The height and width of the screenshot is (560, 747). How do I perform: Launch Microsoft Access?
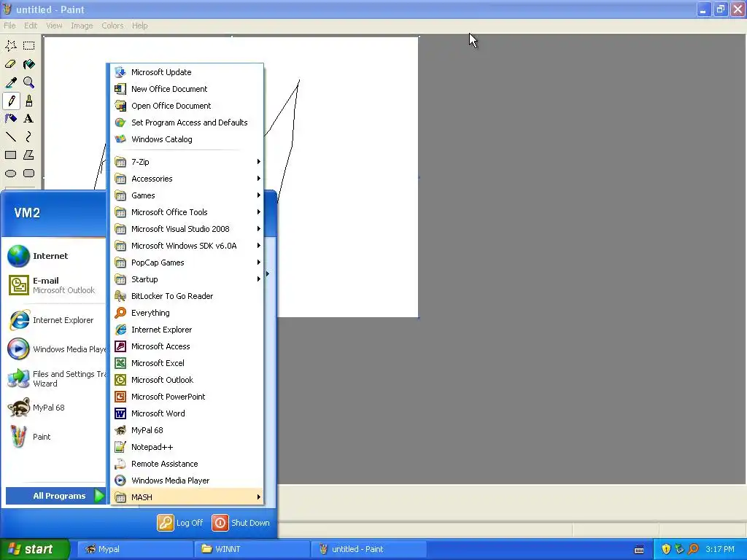coord(187,346)
